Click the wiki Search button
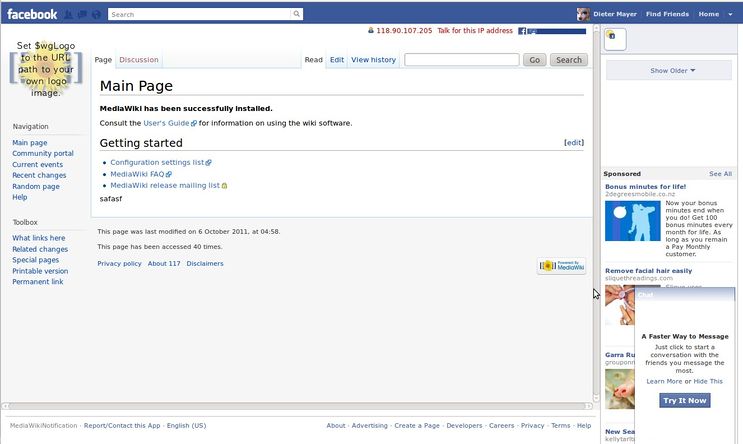743x444 pixels. pyautogui.click(x=569, y=60)
